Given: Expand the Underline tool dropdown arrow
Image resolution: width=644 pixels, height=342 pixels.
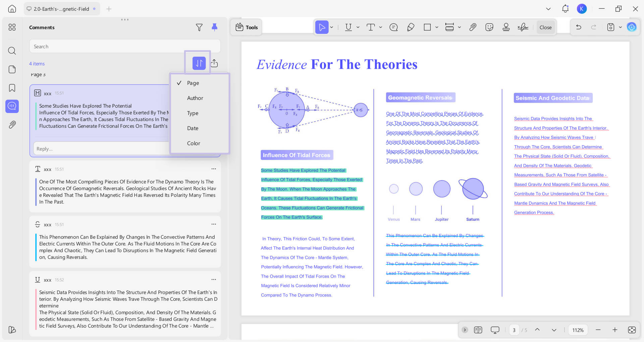Looking at the screenshot, I should 358,27.
